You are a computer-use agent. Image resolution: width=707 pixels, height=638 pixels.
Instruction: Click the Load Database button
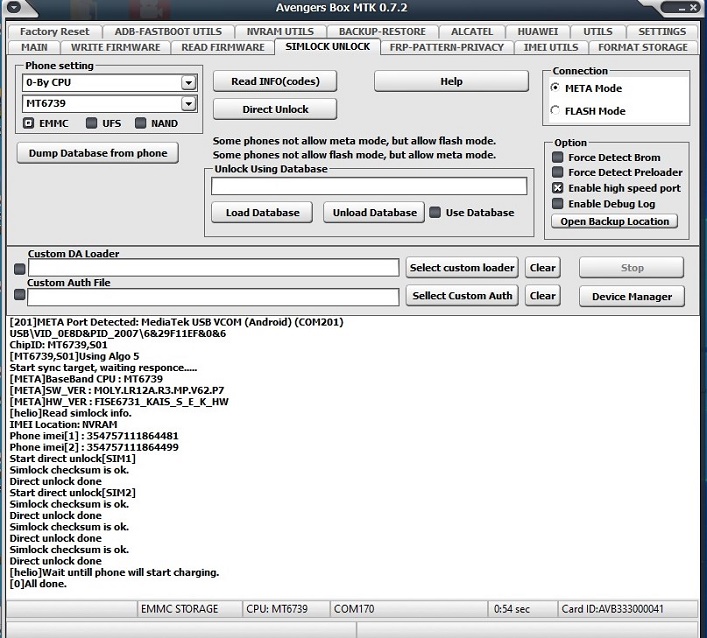[x=262, y=212]
